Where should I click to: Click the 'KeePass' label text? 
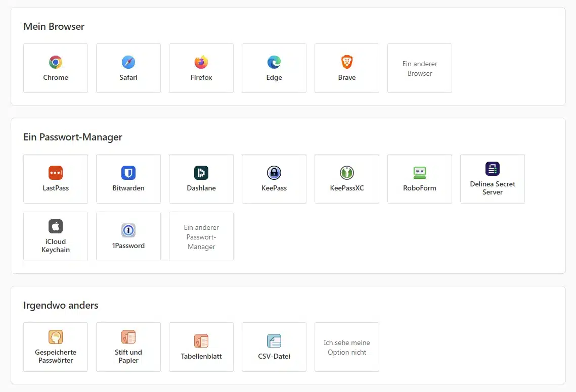(x=274, y=188)
